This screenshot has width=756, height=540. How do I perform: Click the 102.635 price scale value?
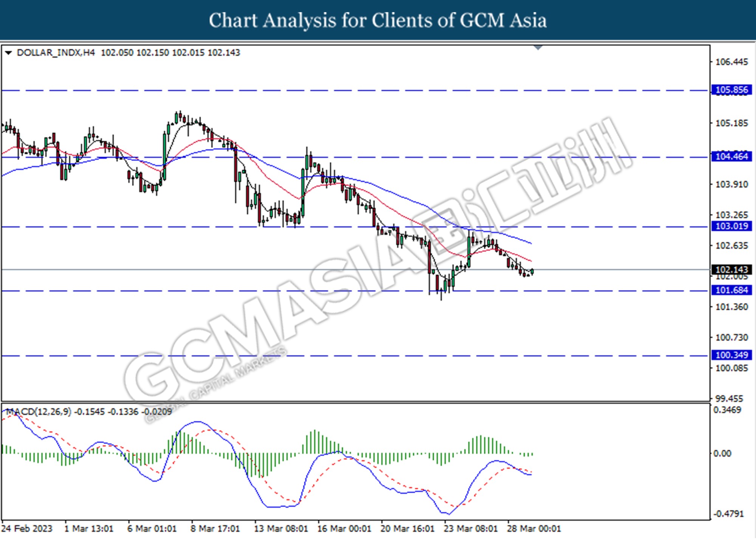[x=731, y=245]
